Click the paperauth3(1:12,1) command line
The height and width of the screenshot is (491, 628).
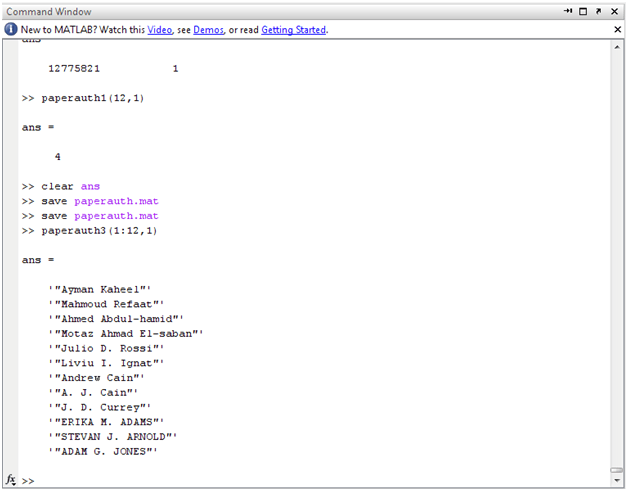tap(99, 230)
